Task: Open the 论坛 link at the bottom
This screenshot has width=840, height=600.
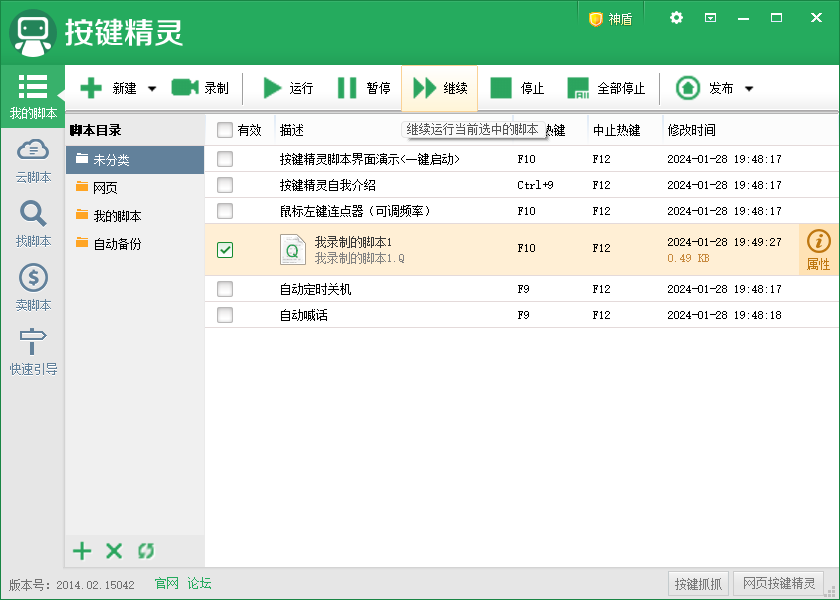Action: coord(198,583)
